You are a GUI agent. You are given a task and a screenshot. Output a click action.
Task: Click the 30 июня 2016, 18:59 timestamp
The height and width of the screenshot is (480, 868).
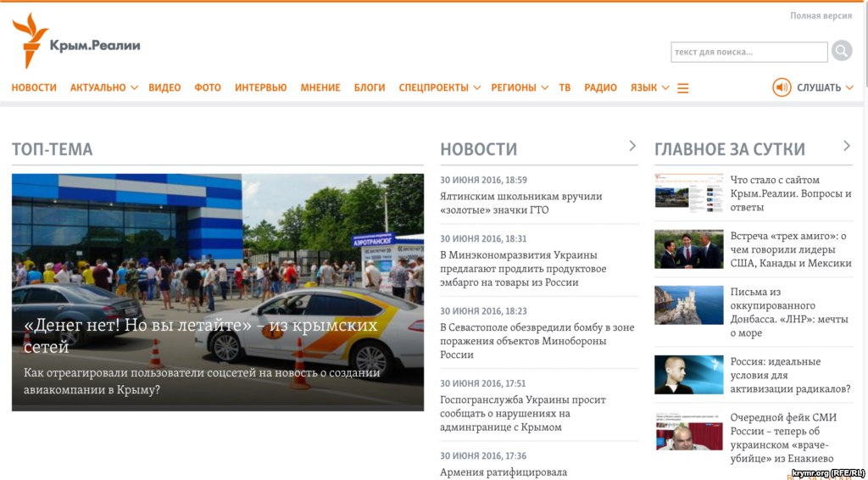tap(483, 180)
